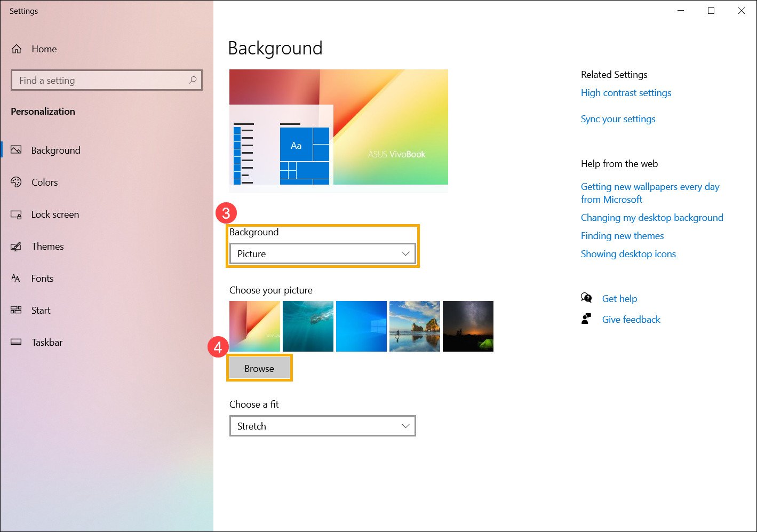Click the Themes brush icon

pos(17,247)
